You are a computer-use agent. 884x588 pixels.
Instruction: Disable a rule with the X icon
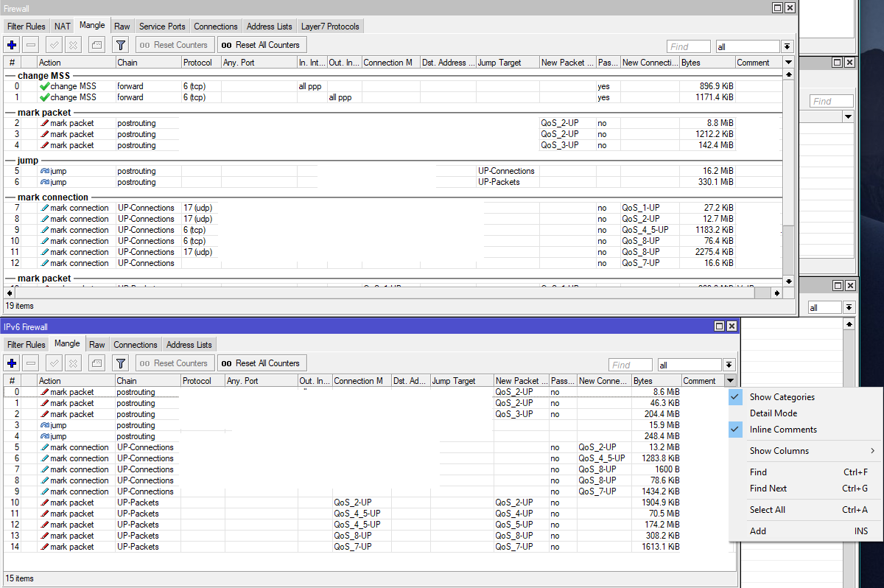point(73,44)
